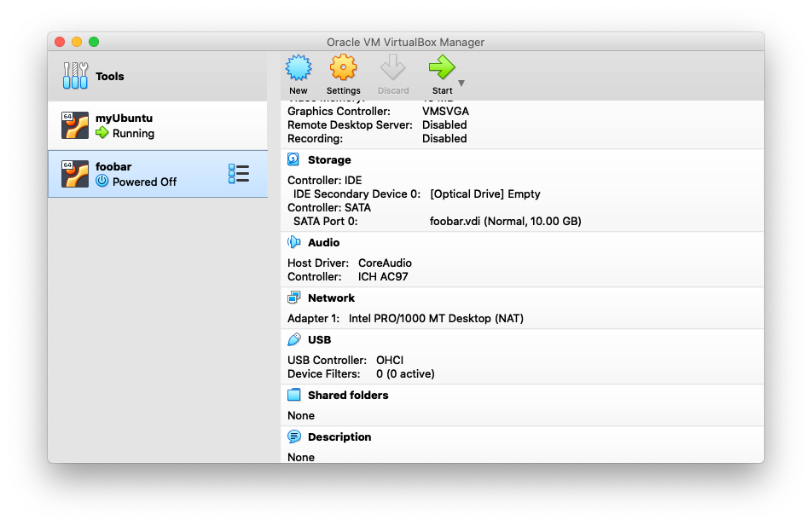Click the Oracle VM VirtualBox Manager title
Image resolution: width=812 pixels, height=526 pixels.
[405, 43]
